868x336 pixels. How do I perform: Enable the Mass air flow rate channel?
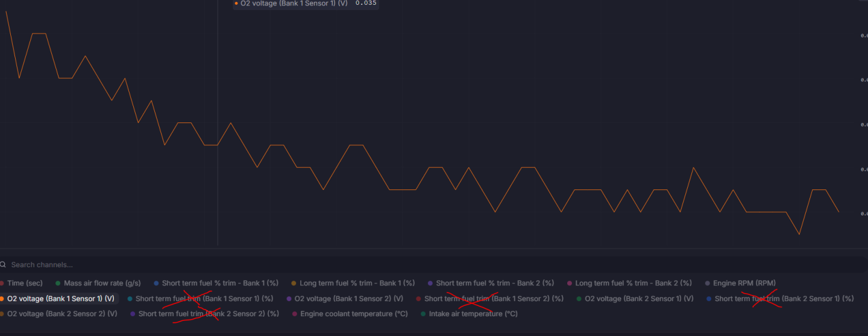[102, 283]
